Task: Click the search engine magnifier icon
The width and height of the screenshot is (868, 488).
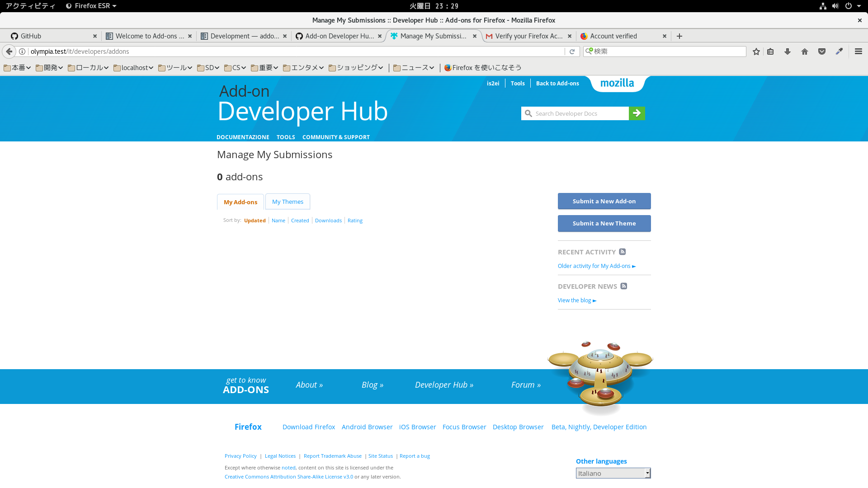Action: pyautogui.click(x=589, y=52)
